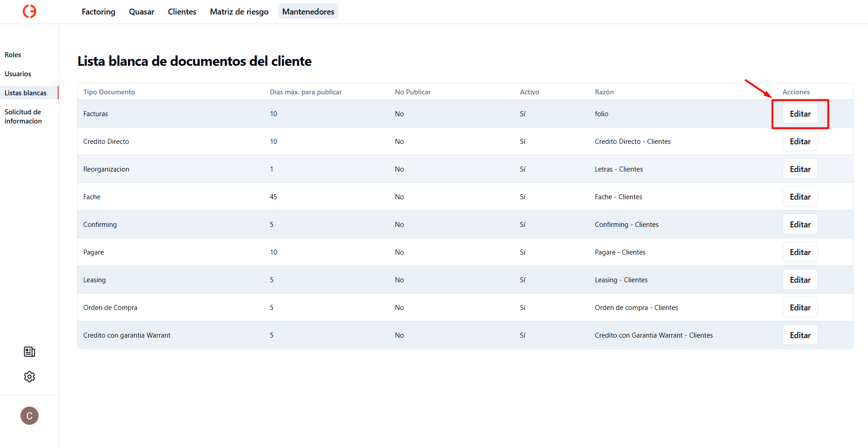
Task: Go to Usuarios in the sidebar
Action: [x=18, y=74]
